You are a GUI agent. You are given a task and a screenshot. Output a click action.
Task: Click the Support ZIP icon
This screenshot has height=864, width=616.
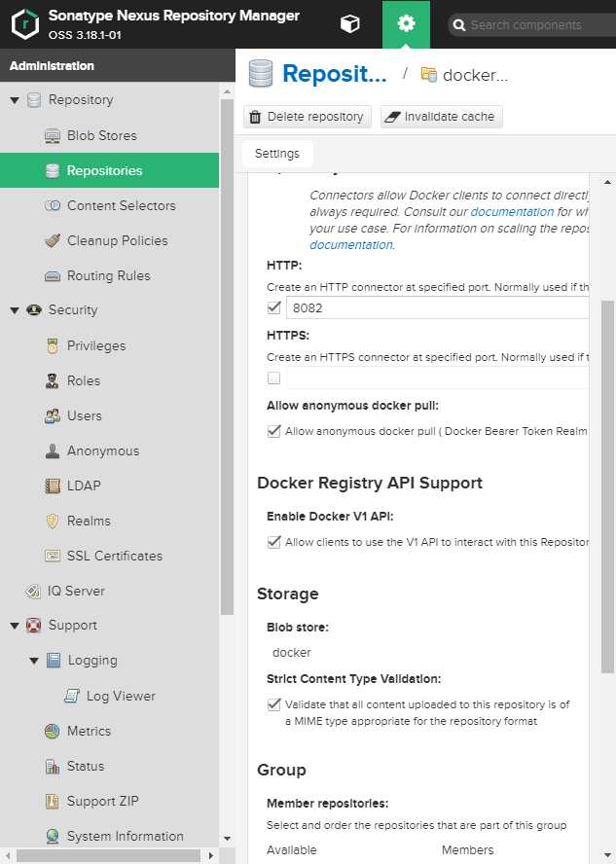[53, 801]
